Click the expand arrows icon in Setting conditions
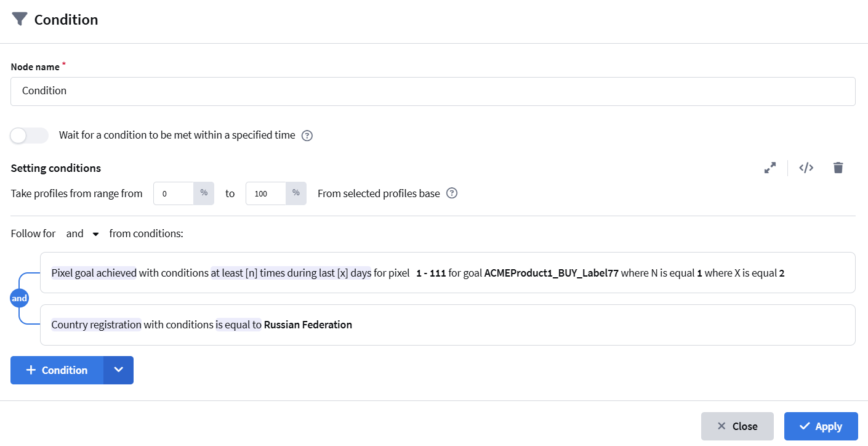 [x=770, y=168]
